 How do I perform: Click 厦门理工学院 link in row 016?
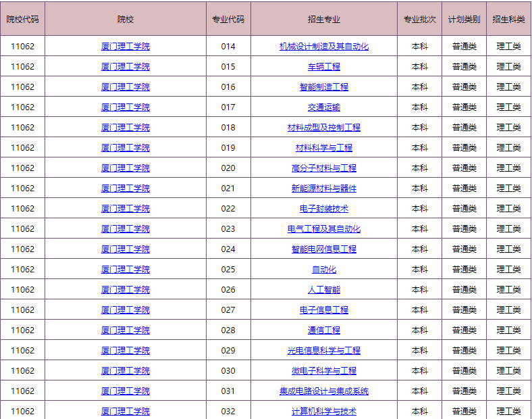point(125,87)
